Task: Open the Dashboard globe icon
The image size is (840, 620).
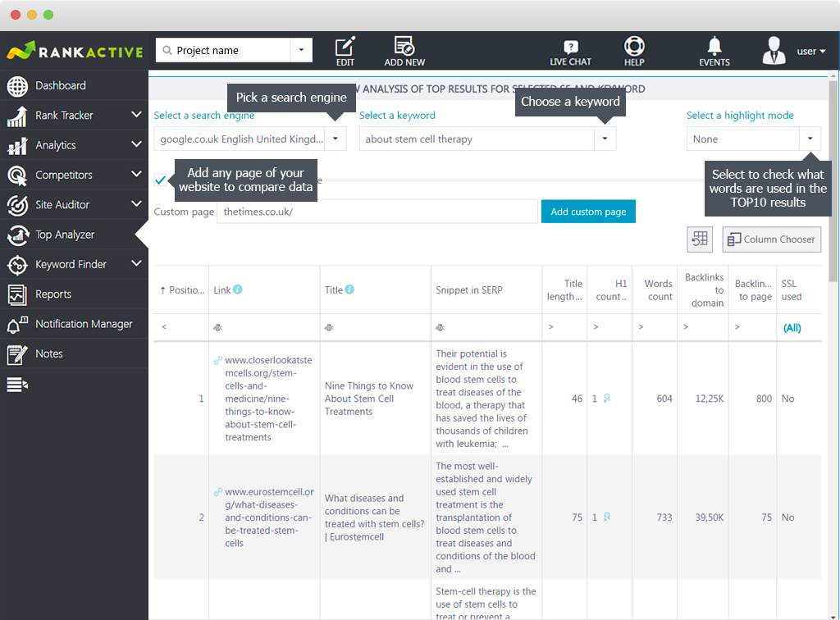Action: tap(17, 86)
